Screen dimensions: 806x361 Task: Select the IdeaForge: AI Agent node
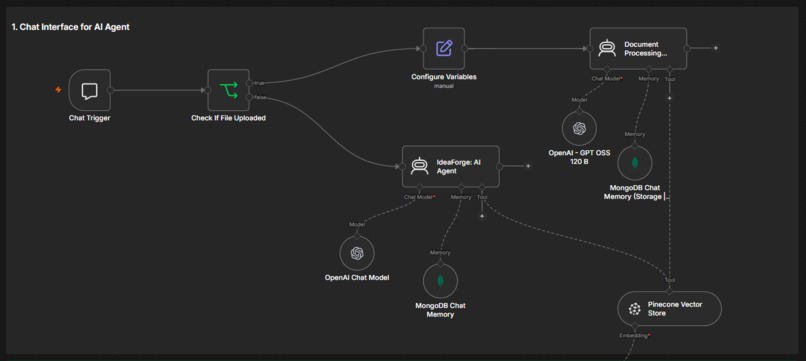pos(450,166)
